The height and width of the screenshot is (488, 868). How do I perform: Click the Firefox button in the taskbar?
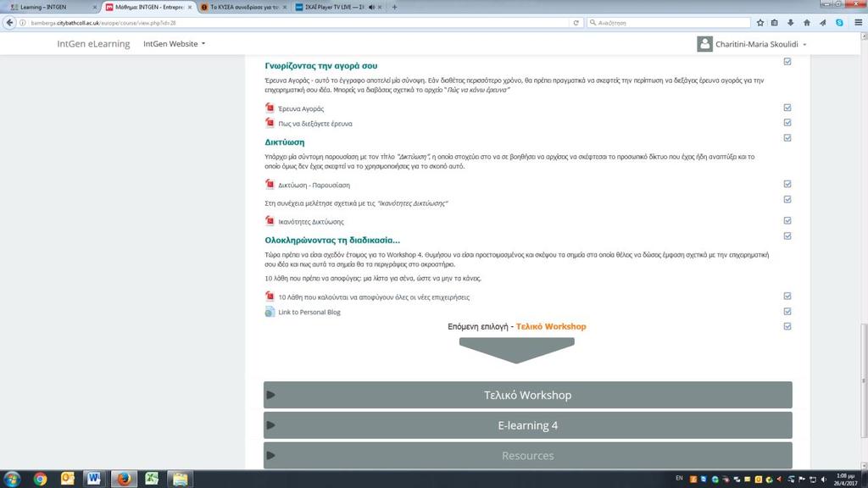coord(124,478)
